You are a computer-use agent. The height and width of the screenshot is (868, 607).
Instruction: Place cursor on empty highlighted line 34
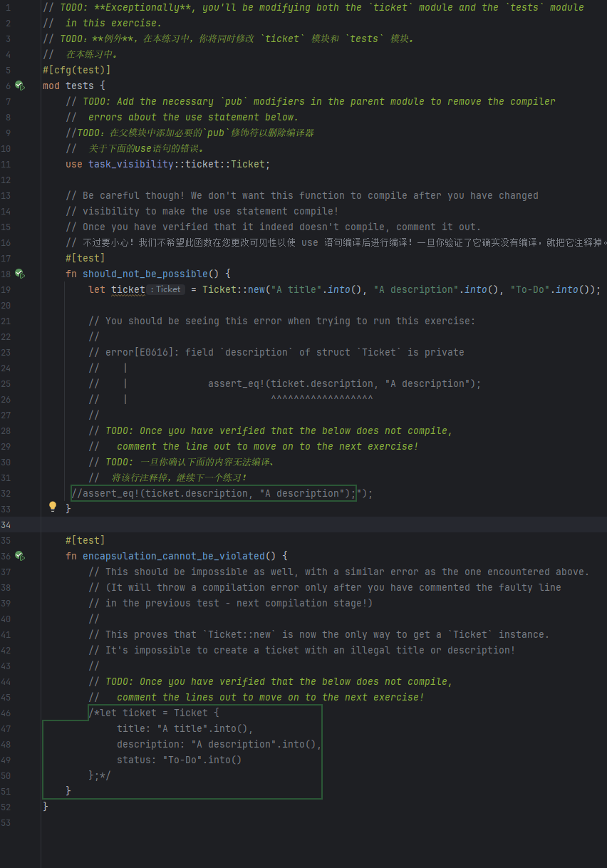(285, 525)
